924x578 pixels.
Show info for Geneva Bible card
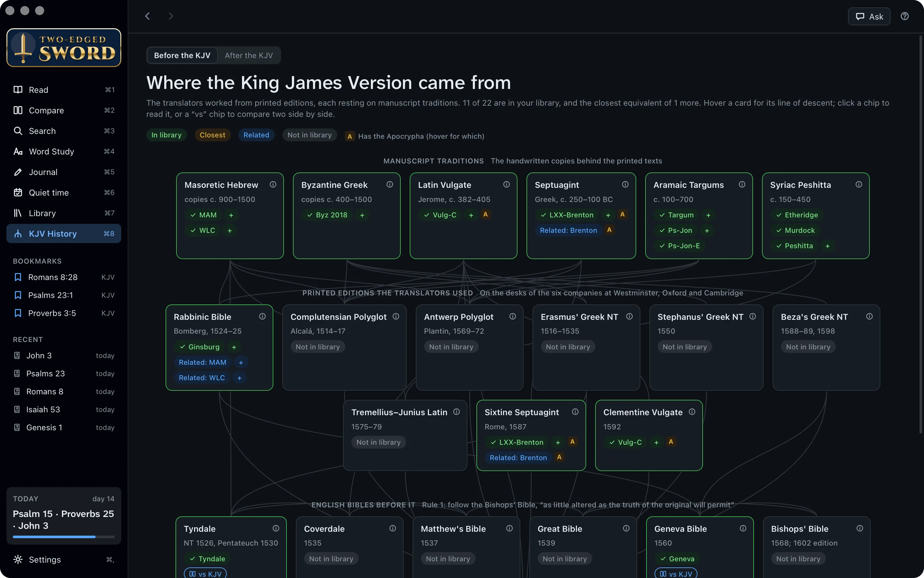coord(743,528)
